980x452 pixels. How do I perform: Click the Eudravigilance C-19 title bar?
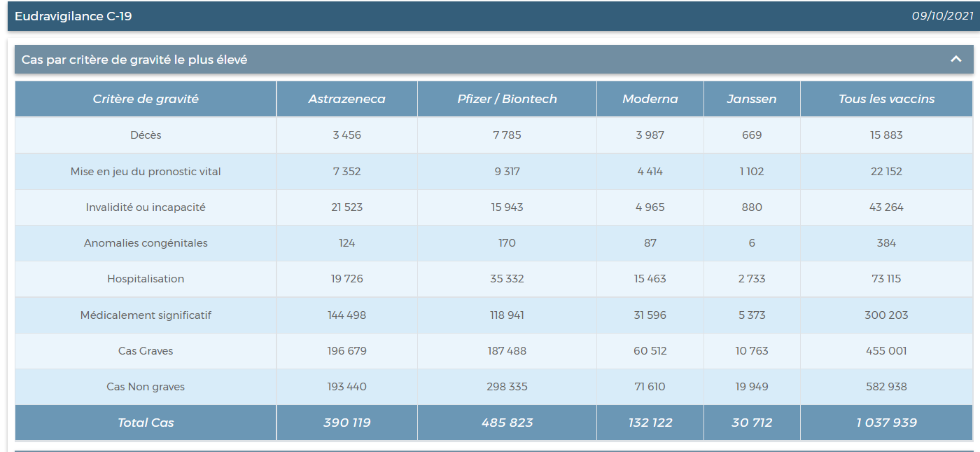(73, 16)
